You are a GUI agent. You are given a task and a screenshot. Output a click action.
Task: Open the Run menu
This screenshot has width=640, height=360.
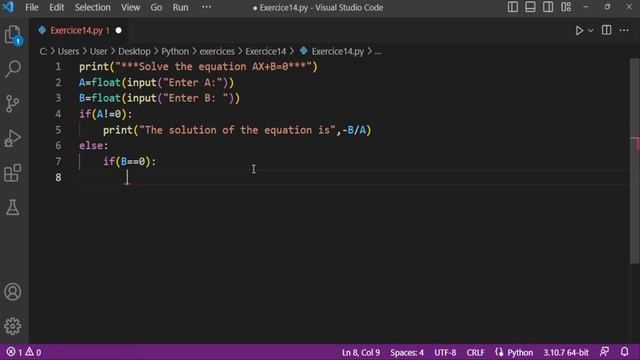[x=180, y=7]
